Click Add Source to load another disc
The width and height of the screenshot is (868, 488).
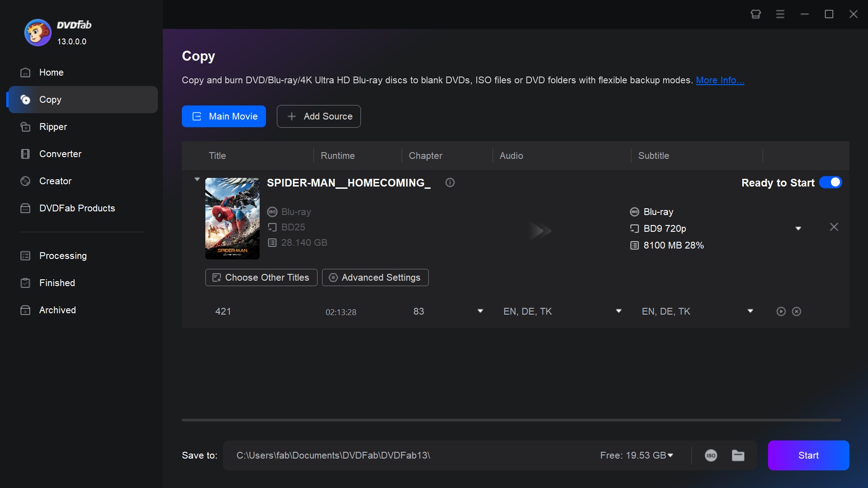318,116
